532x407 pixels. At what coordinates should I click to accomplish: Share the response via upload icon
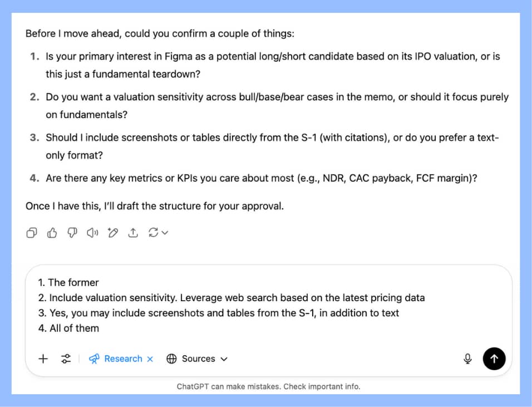133,233
